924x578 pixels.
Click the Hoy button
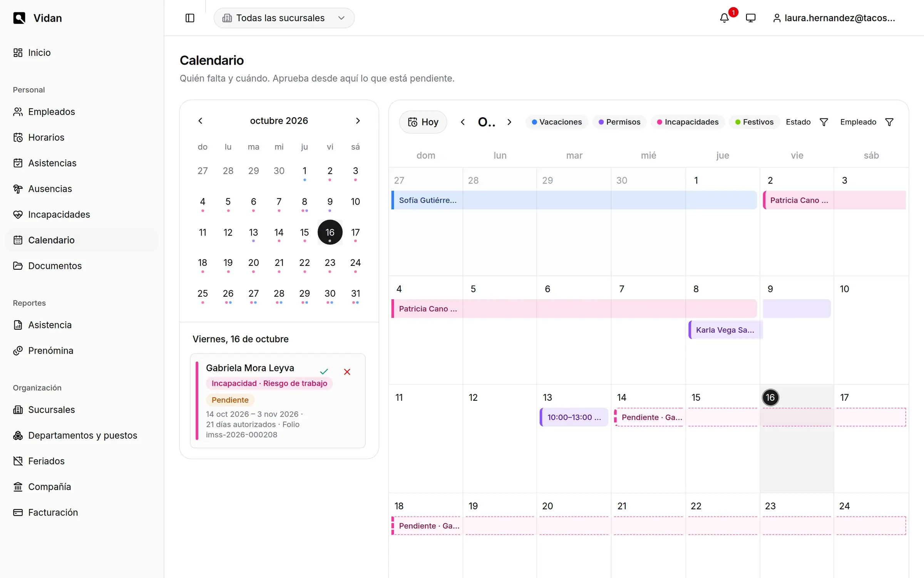click(x=423, y=122)
